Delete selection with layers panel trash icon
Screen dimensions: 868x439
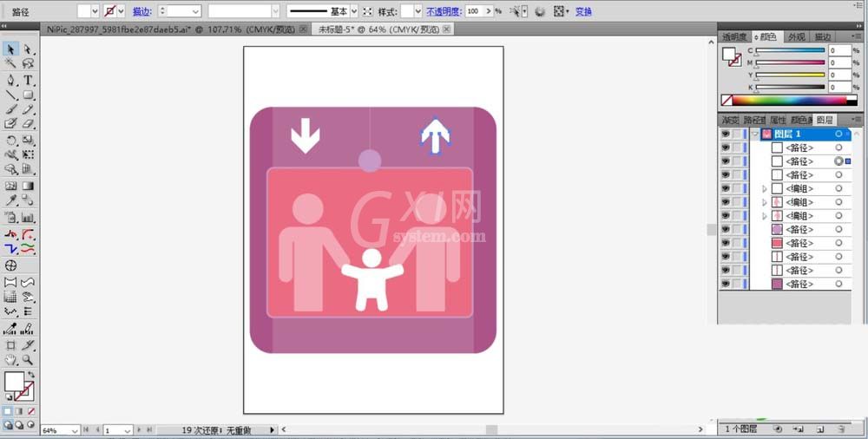[x=841, y=429]
